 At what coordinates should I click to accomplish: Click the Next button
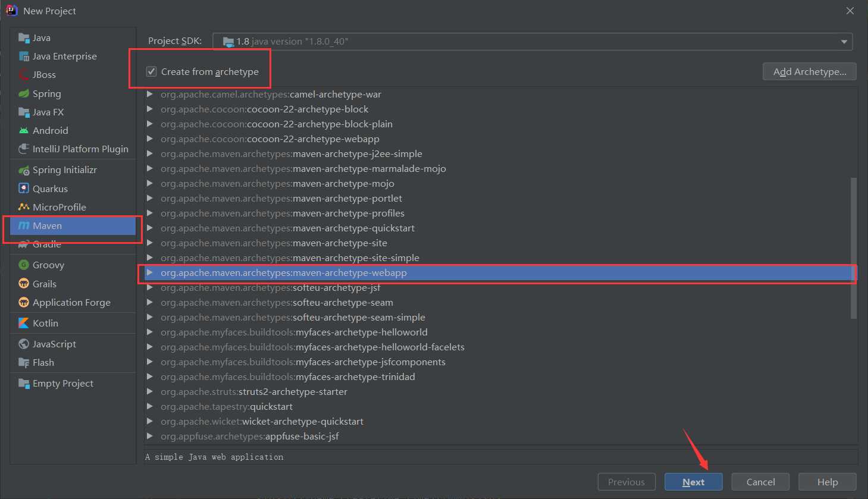point(694,482)
